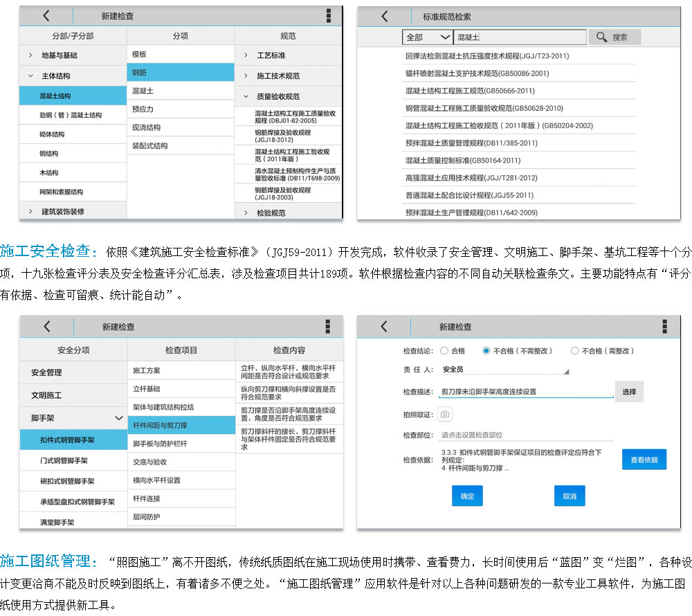Select 不合格（不需整改）radio option

tap(486, 351)
